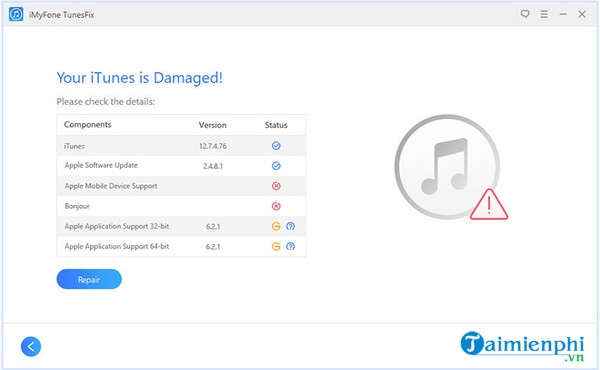Click the iTunes status checkmark icon
Screen dimensions: 600x370
point(276,146)
